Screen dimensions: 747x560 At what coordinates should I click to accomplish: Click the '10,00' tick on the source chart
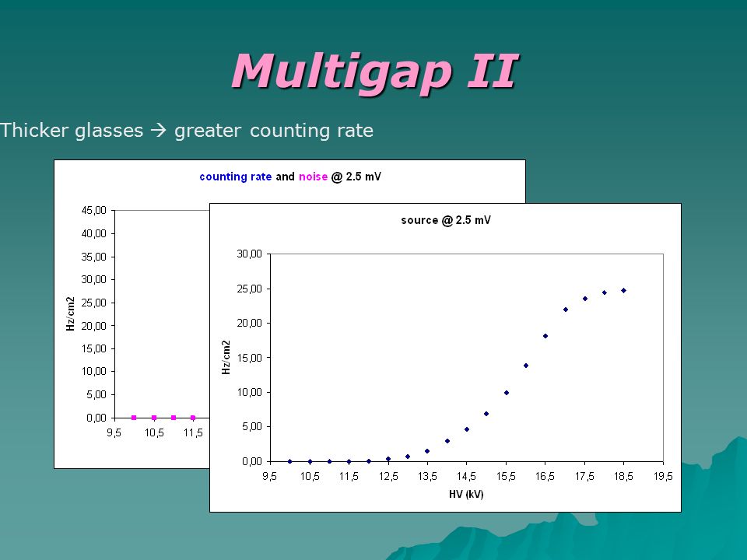[250, 392]
